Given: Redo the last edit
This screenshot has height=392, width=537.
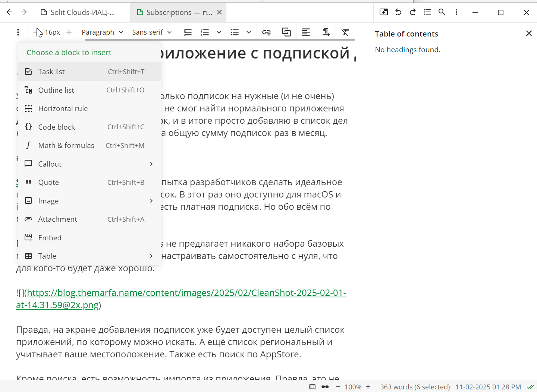Looking at the screenshot, I should (x=413, y=12).
